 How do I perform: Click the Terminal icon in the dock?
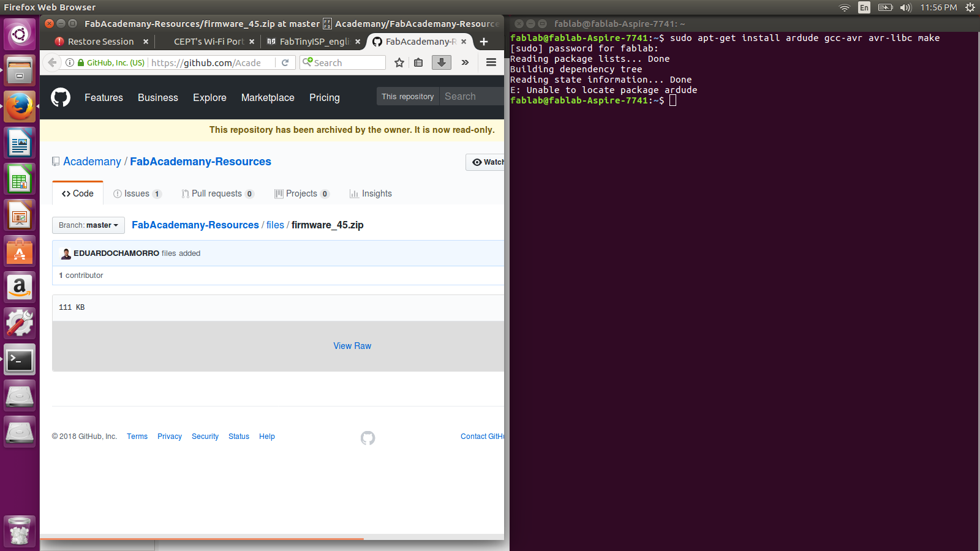[20, 360]
